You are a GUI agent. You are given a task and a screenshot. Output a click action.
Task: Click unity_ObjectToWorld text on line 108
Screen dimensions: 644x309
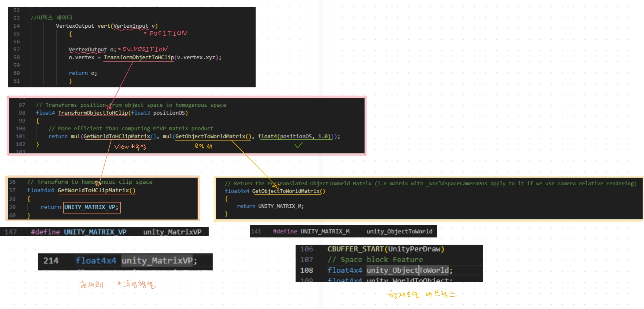[x=407, y=270]
